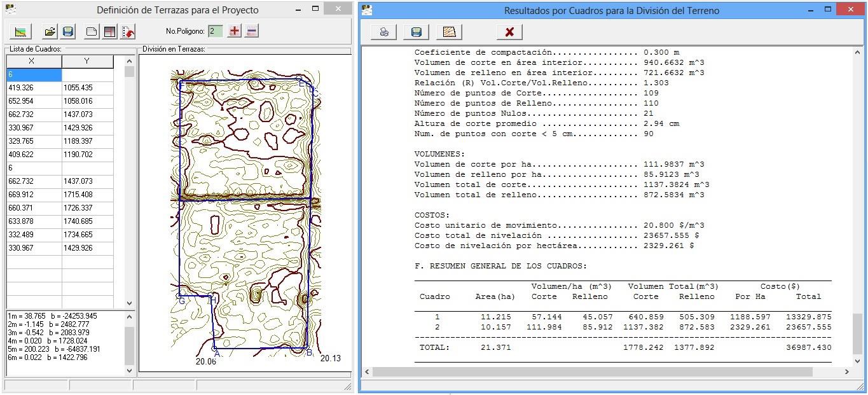
Task: Click the X column header in list
Action: [34, 61]
